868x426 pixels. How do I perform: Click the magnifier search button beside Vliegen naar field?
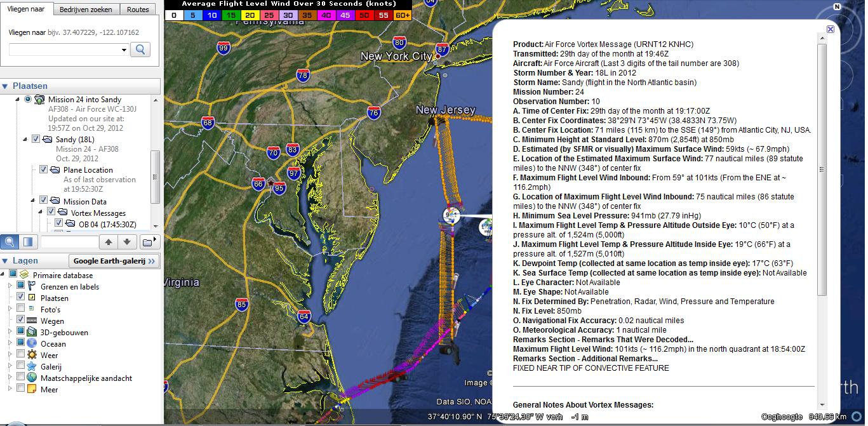(x=140, y=50)
